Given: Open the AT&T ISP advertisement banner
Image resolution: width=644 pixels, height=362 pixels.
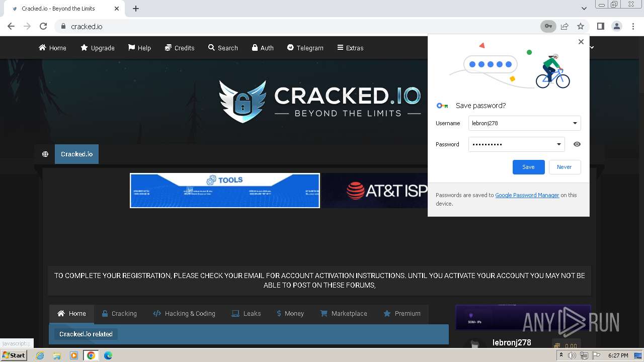Looking at the screenshot, I should [x=375, y=191].
